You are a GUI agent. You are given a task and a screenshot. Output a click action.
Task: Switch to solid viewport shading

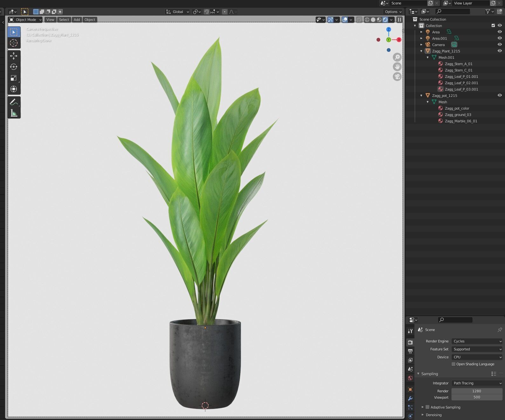tap(373, 20)
